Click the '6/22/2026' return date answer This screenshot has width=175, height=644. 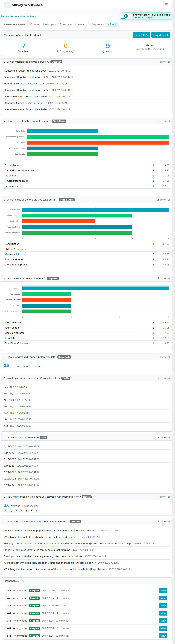[10, 446]
